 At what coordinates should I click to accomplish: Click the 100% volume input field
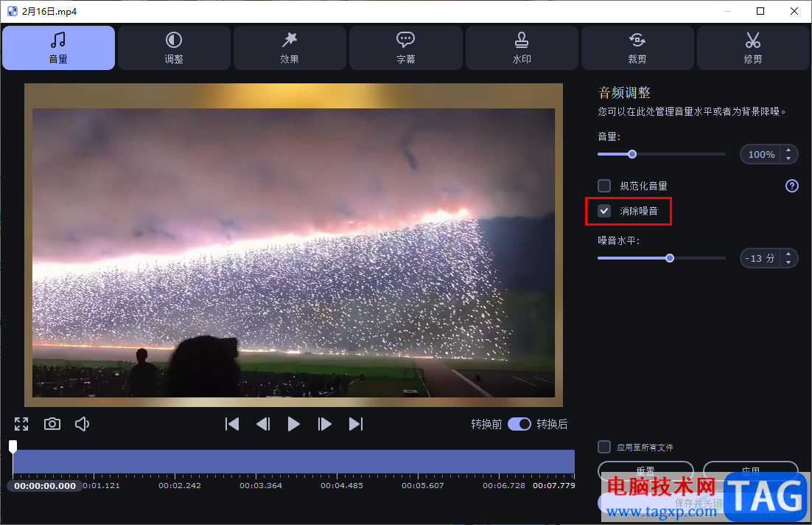(x=760, y=154)
